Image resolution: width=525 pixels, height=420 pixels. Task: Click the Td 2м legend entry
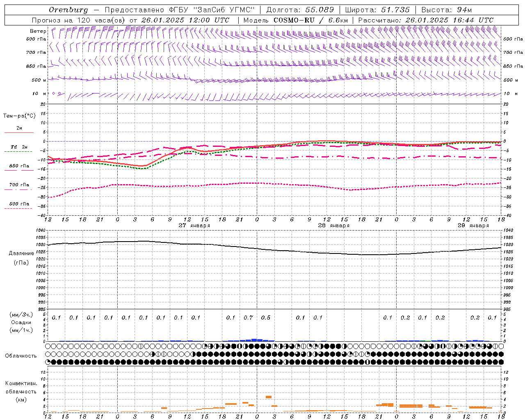(x=19, y=147)
